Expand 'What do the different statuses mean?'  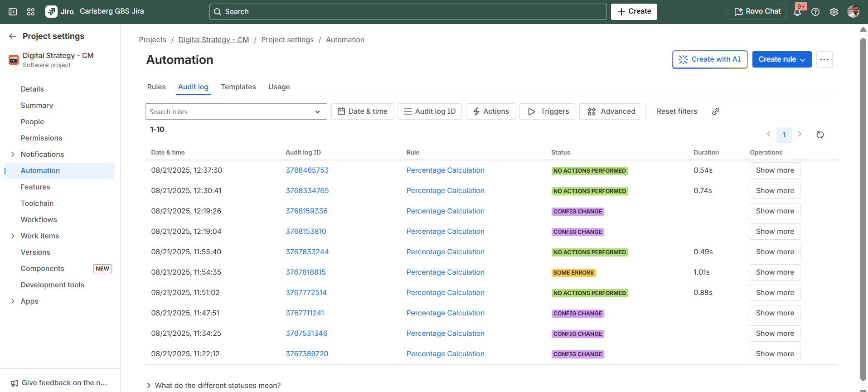pos(213,385)
